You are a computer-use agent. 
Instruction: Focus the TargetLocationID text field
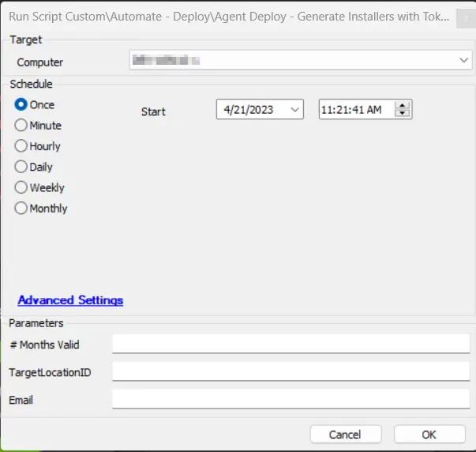point(290,371)
